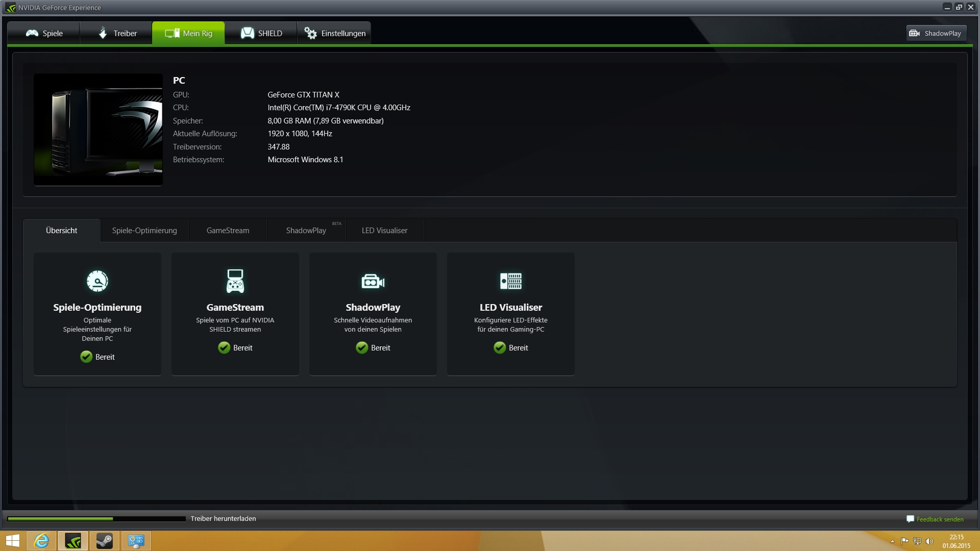The width and height of the screenshot is (980, 551).
Task: Open the volume speaker tray icon
Action: point(929,541)
